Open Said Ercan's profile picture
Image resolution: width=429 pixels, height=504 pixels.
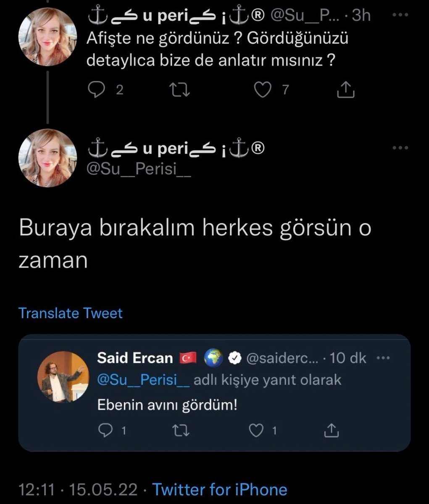(63, 377)
